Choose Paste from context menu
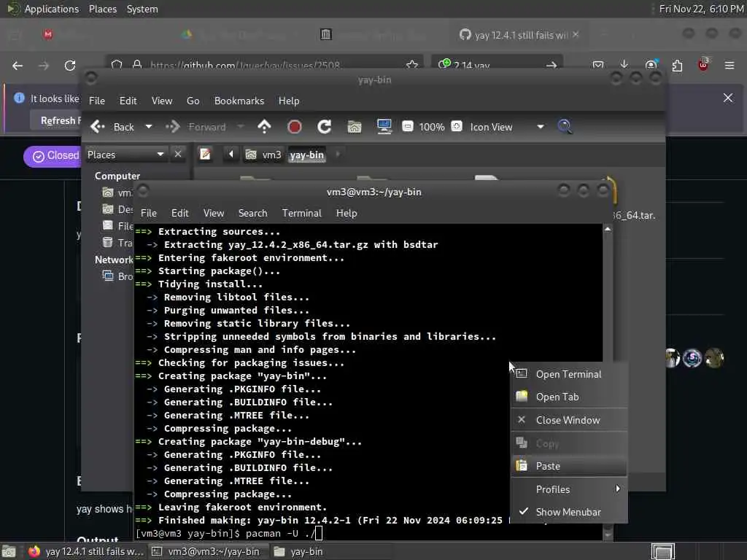This screenshot has width=747, height=560. pyautogui.click(x=569, y=466)
